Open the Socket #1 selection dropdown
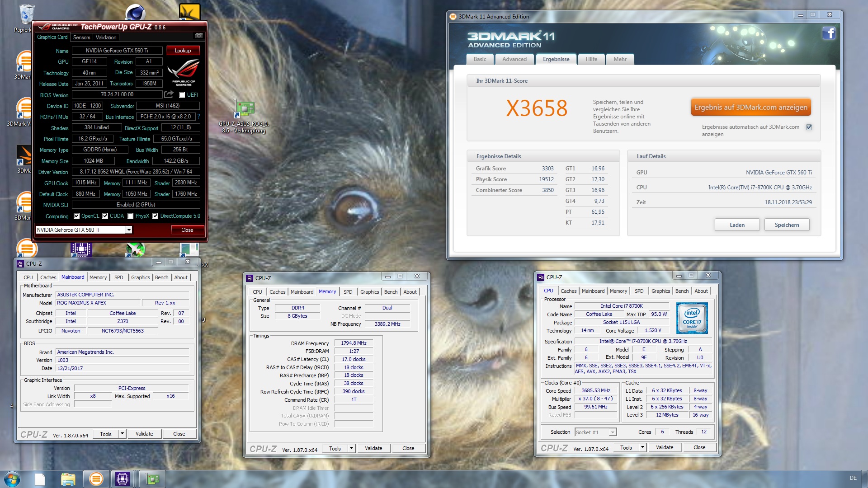Viewport: 868px width, 488px height. click(595, 432)
